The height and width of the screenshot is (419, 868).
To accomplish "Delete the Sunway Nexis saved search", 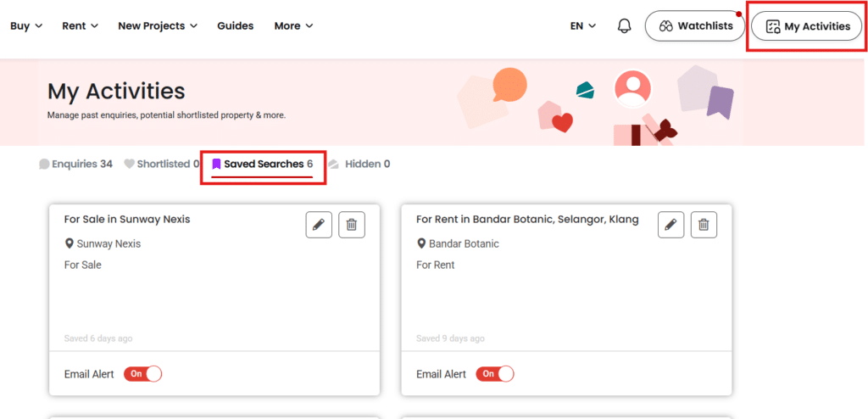I will point(352,225).
